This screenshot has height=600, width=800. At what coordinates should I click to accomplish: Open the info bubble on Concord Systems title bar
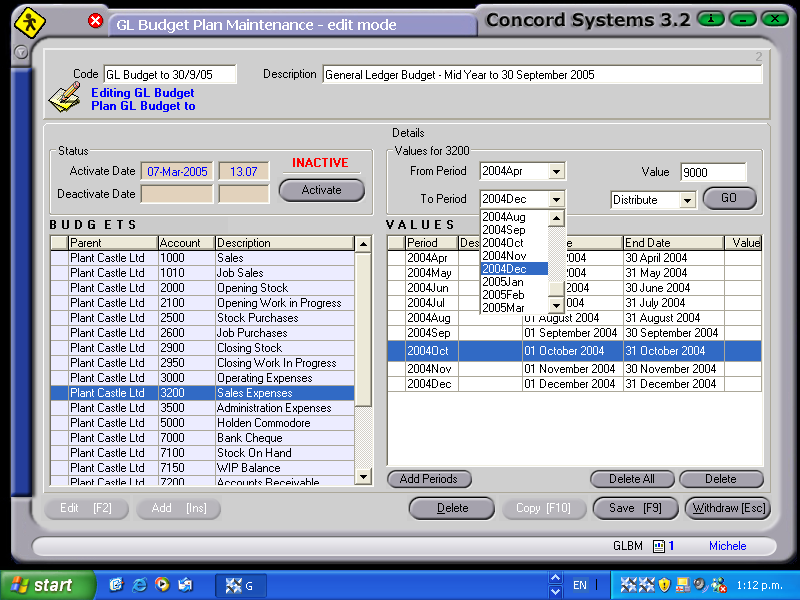711,18
